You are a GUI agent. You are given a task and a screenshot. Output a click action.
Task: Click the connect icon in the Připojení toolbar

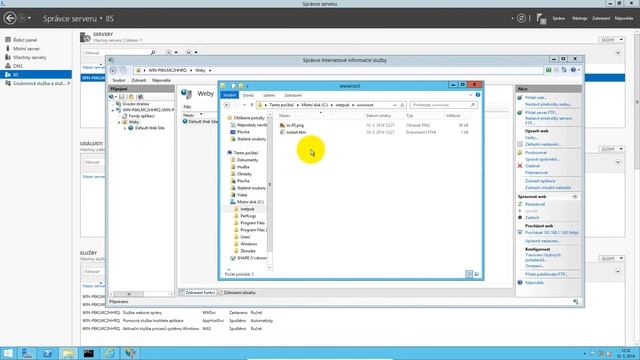[x=112, y=97]
